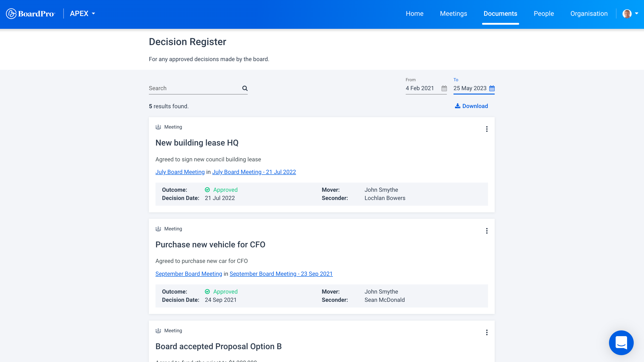Open the three-dot menu for New building lease HQ
644x362 pixels.
[486, 129]
